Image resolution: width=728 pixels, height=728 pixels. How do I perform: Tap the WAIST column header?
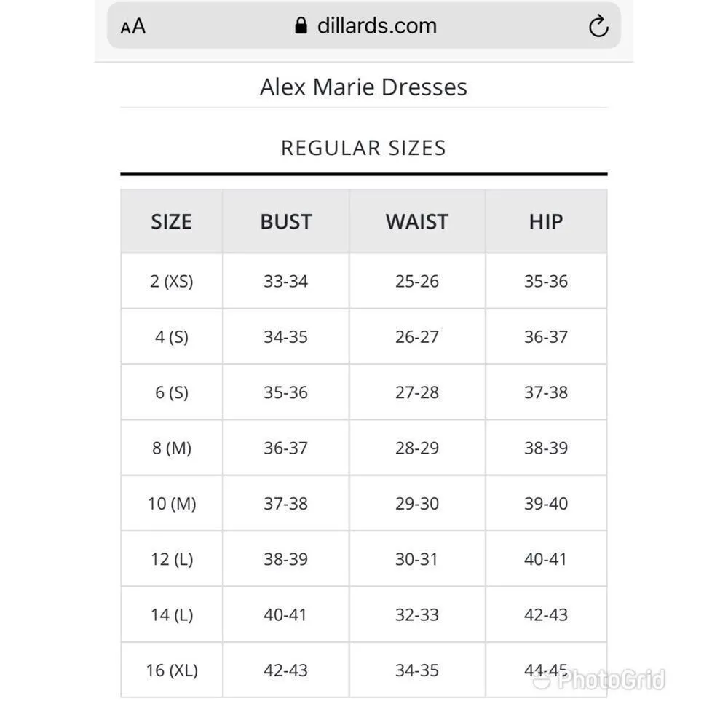[x=417, y=222]
